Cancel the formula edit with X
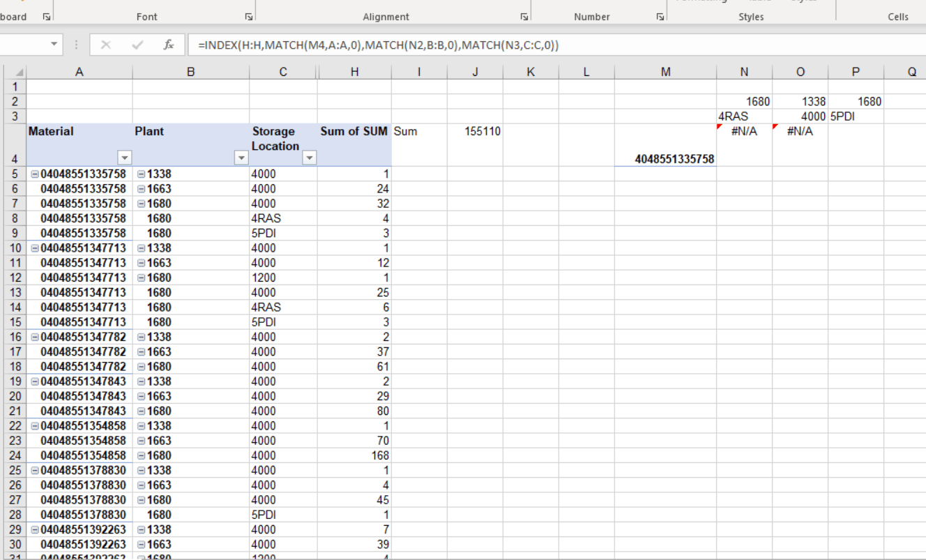 pyautogui.click(x=106, y=45)
